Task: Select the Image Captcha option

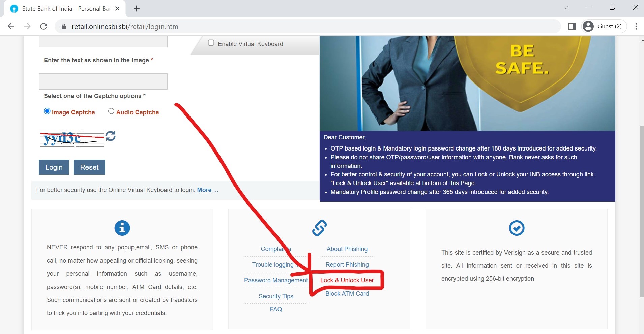Action: point(47,111)
